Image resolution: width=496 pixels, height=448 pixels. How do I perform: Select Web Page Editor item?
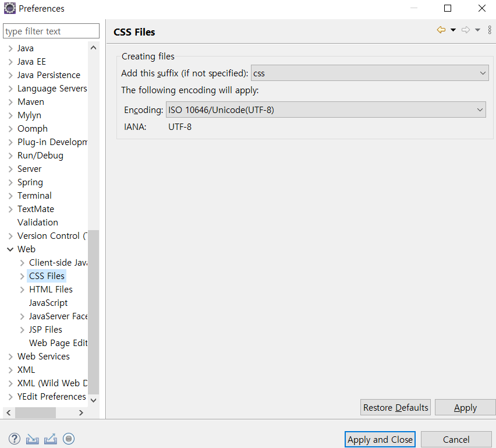(x=58, y=343)
